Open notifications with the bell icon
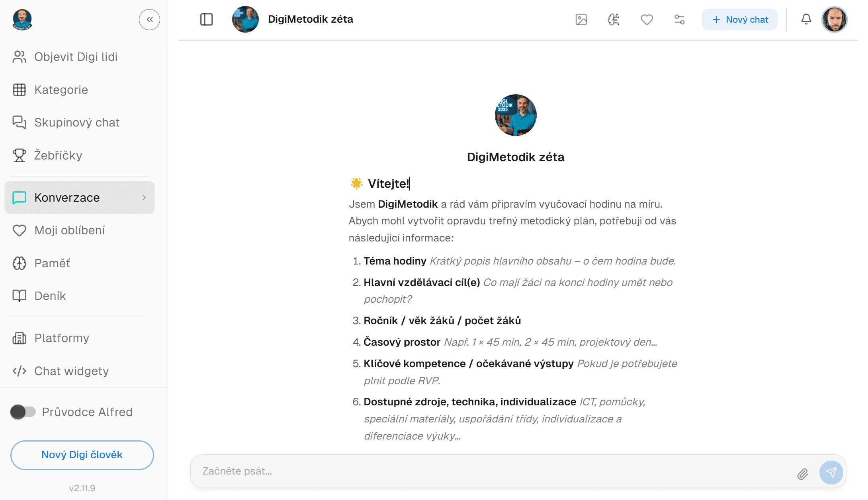This screenshot has height=500, width=868. (805, 19)
